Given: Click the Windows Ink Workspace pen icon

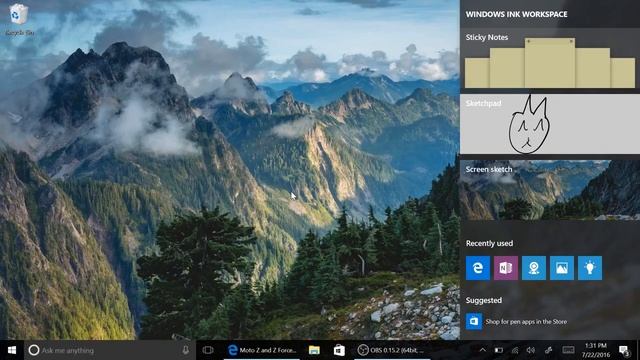Looking at the screenshot, I should coord(549,350).
